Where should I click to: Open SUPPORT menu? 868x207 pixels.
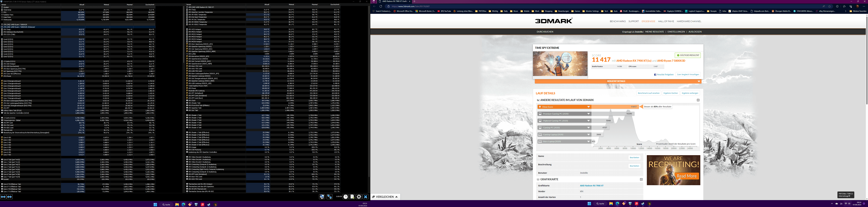click(x=633, y=21)
